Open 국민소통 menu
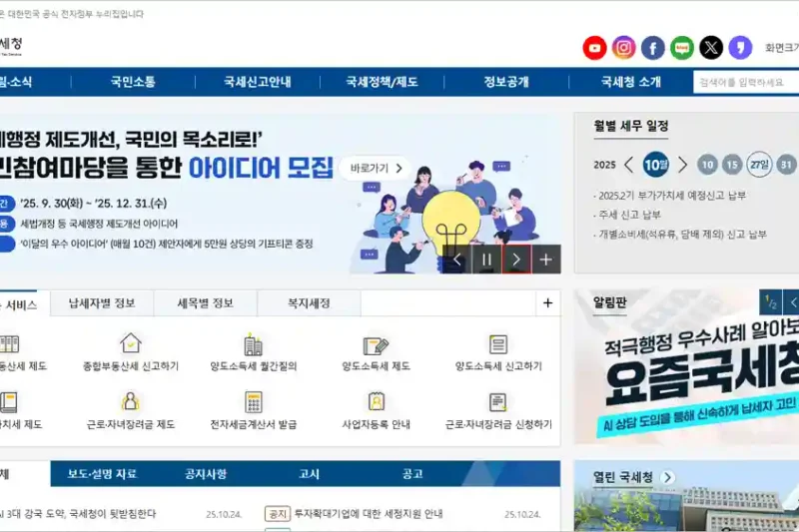Viewport: 799px width, 532px height. point(133,82)
